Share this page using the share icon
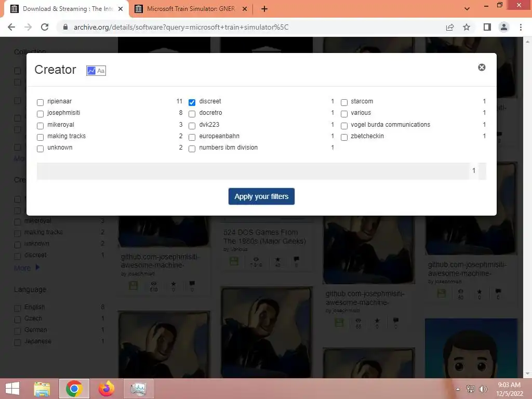Viewport: 532px width, 399px height. pos(450,27)
